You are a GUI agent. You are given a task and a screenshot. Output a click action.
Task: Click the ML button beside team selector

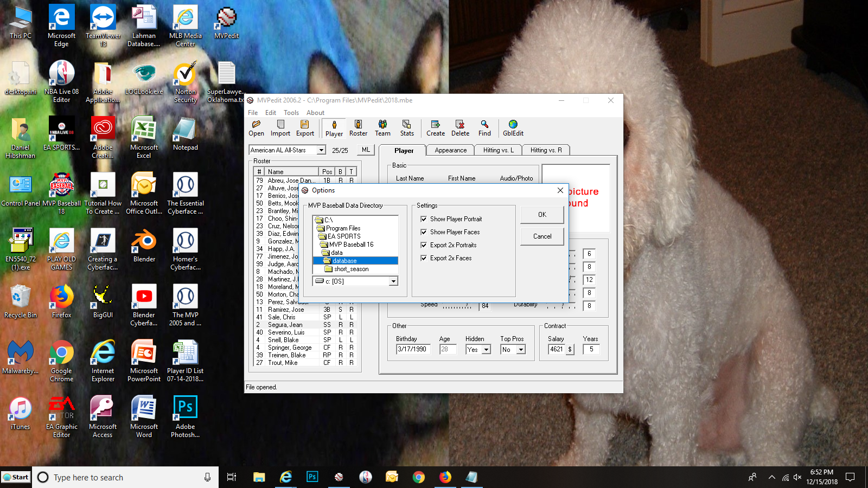(x=366, y=150)
